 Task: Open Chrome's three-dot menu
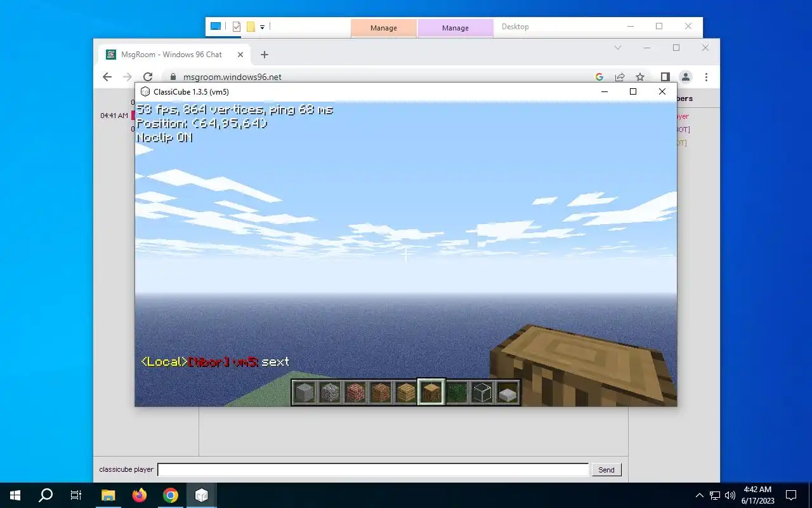pyautogui.click(x=706, y=77)
